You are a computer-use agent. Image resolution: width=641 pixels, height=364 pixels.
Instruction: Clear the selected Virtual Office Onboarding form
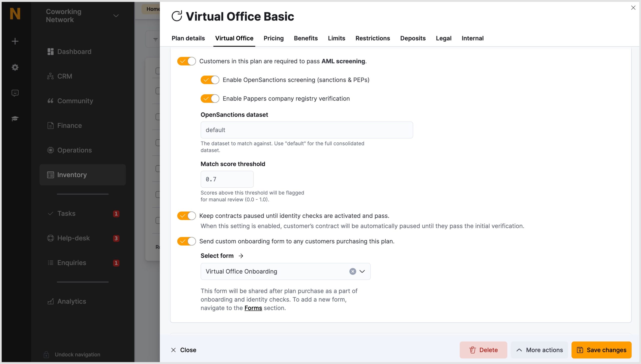(x=353, y=271)
